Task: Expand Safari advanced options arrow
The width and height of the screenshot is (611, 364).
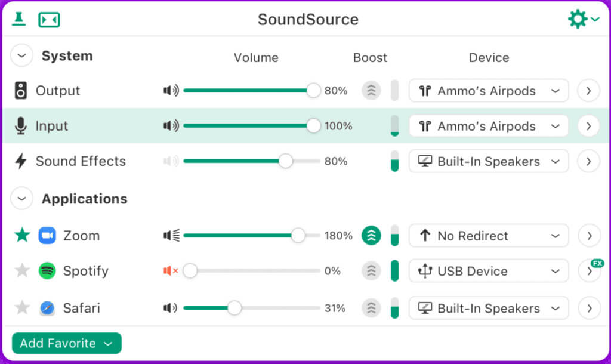Action: [x=588, y=308]
